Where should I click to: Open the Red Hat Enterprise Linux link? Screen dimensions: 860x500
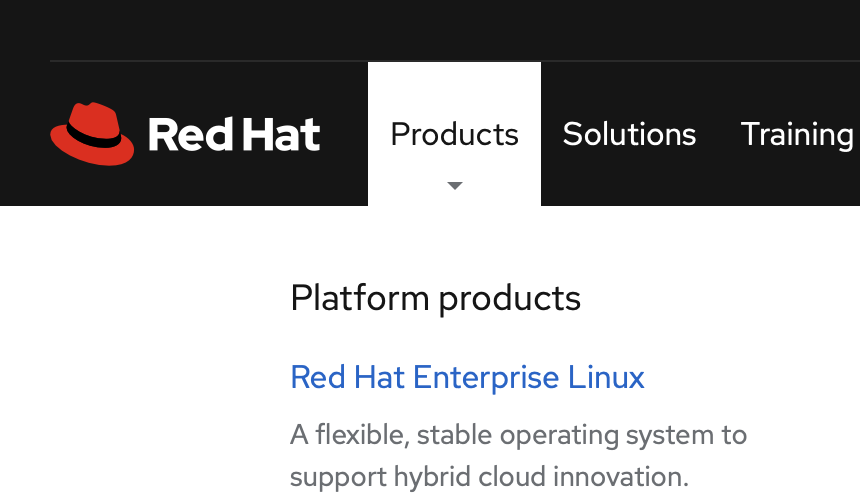coord(467,377)
